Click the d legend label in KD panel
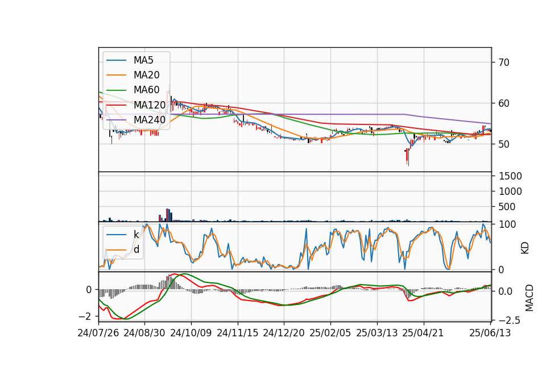The image size is (546, 392). pyautogui.click(x=136, y=249)
